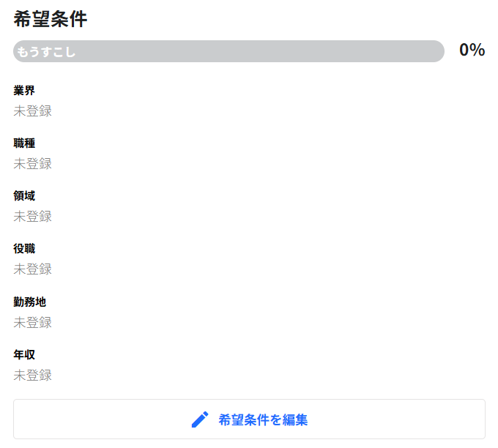Click 未登録 under 職種

click(x=32, y=164)
